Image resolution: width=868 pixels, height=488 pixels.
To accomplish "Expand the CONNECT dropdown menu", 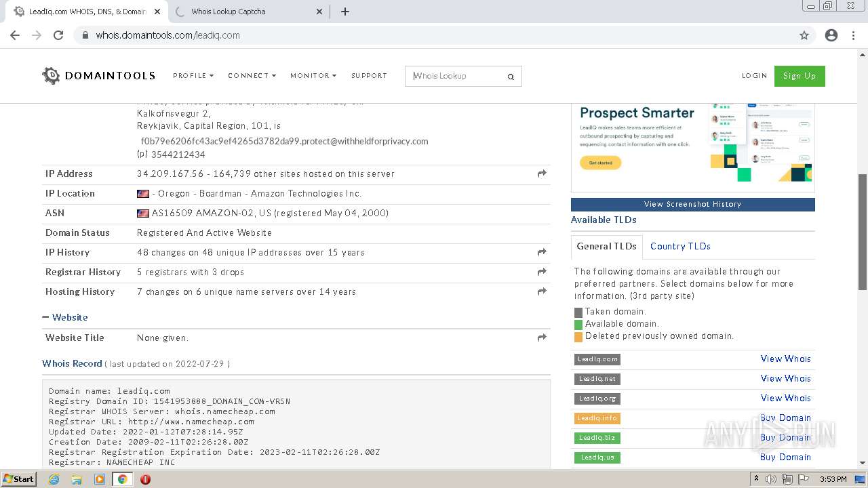I will (252, 76).
